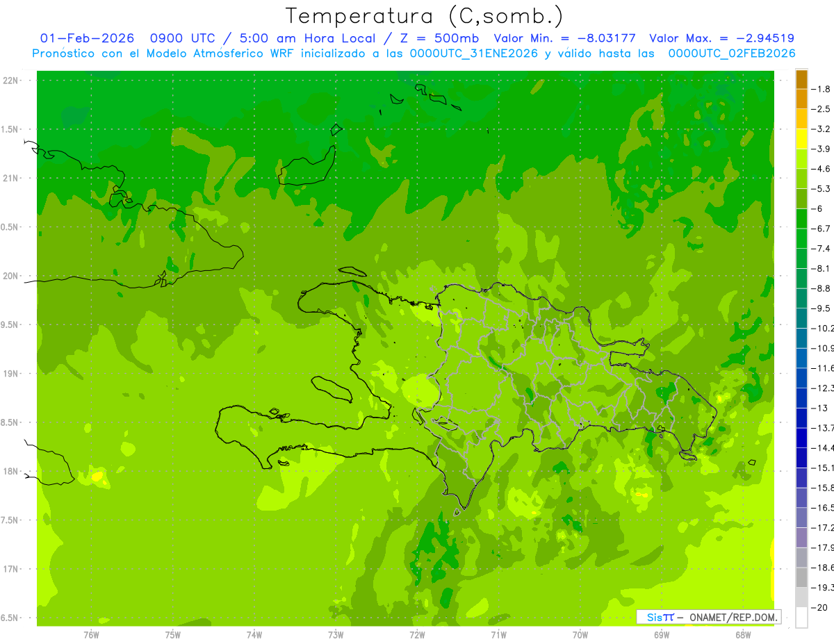Click the "75W" longitude label

tap(172, 634)
